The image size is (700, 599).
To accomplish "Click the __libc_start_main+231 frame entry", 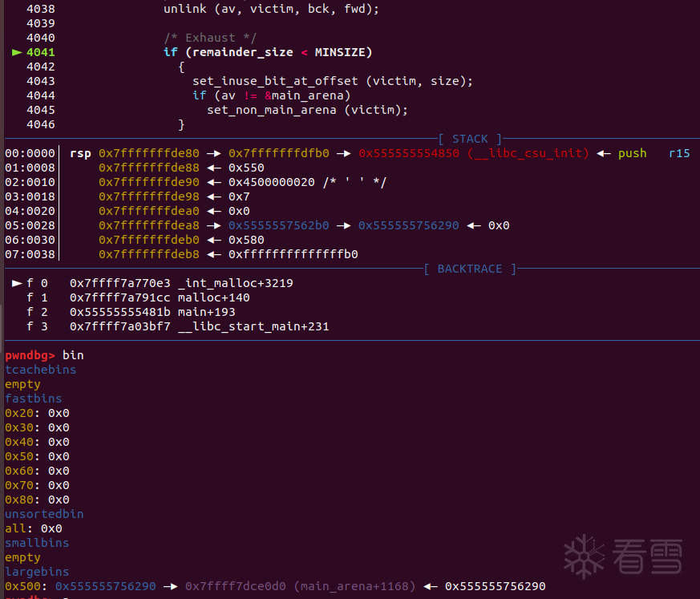I will click(x=255, y=326).
